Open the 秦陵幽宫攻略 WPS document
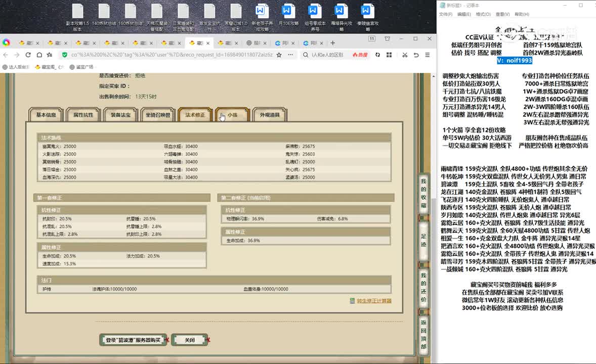This screenshot has width=596, height=364. [367, 17]
